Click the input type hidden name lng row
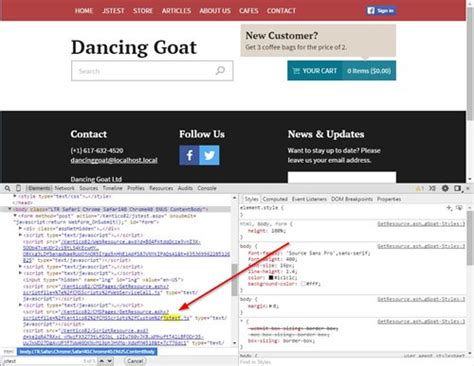This screenshot has width=474, height=366. pyautogui.click(x=103, y=280)
